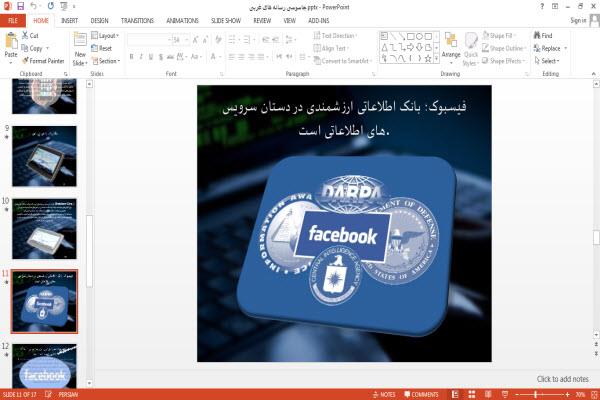Switch to the SLIDE SHOW tab
The image size is (600, 400).
tap(226, 21)
